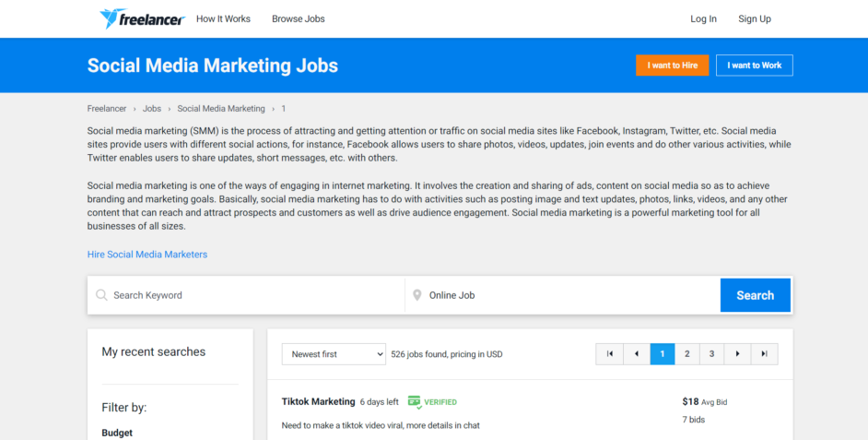The image size is (868, 440).
Task: Click the $18 Avg Bid value
Action: coord(705,402)
